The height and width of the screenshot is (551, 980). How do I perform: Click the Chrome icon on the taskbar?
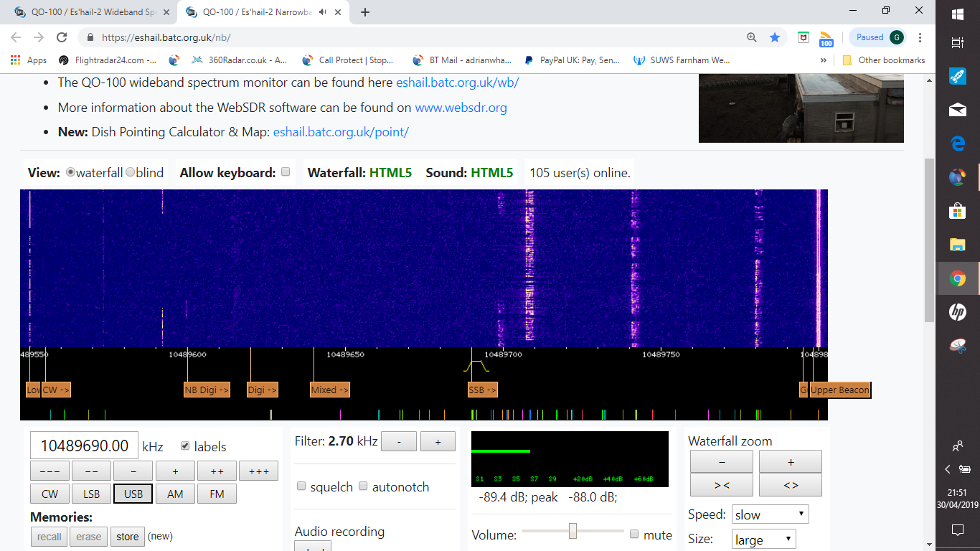958,278
